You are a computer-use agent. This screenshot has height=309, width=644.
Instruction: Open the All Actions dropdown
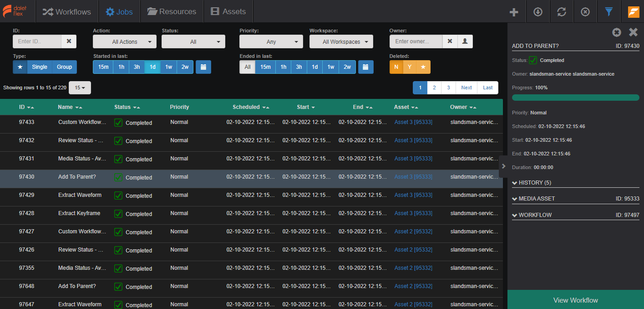click(125, 41)
